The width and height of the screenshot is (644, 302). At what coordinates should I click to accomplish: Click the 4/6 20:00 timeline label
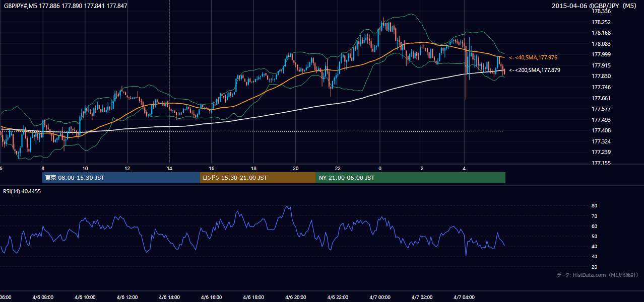pos(296,297)
